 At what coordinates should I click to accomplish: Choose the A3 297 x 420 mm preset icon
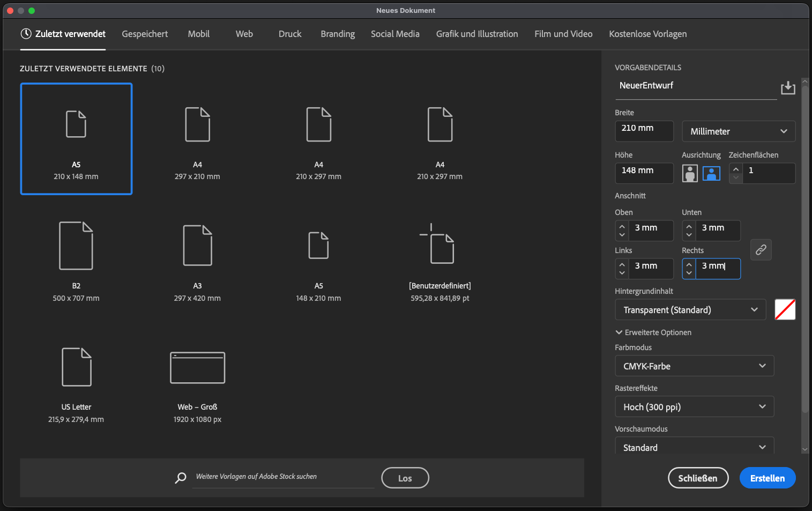(x=197, y=246)
